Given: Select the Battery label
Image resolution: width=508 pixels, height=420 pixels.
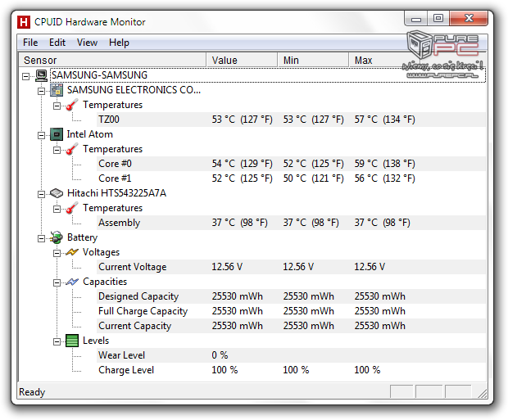Looking at the screenshot, I should 82,237.
